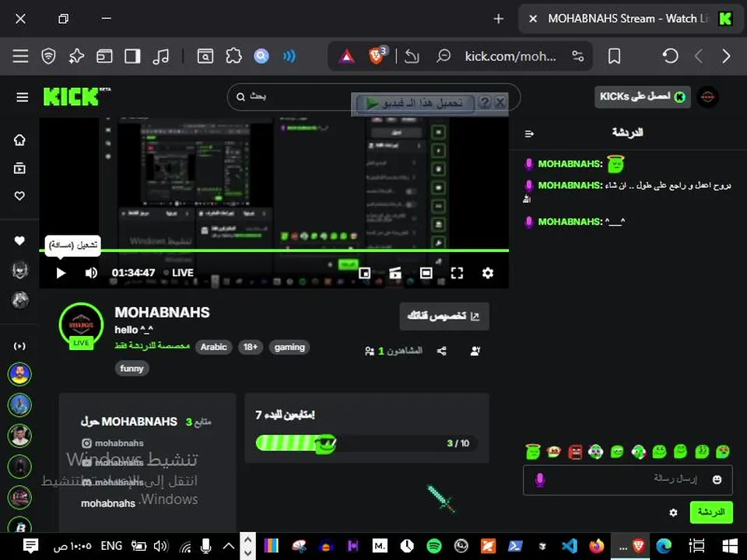Open chat settings gear icon
Viewport: 747px width, 560px height.
point(672,513)
